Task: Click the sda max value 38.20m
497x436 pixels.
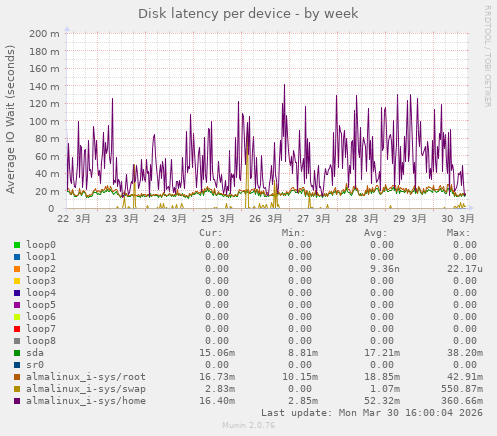Action: (x=465, y=353)
